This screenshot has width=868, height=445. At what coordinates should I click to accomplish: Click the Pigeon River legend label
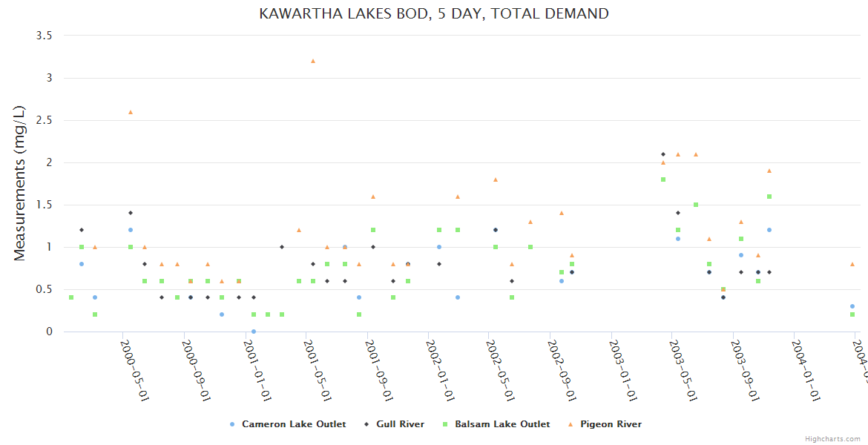(x=611, y=424)
